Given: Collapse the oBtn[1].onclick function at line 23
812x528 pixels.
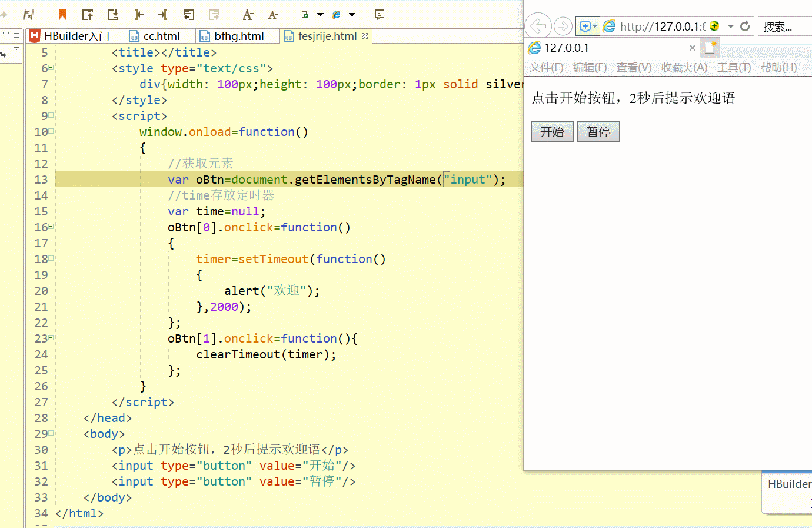Looking at the screenshot, I should click(51, 338).
